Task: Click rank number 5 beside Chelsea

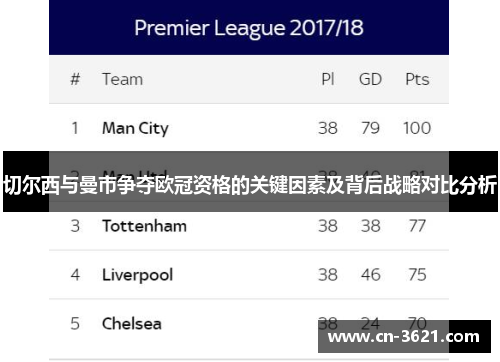Action: click(x=75, y=324)
